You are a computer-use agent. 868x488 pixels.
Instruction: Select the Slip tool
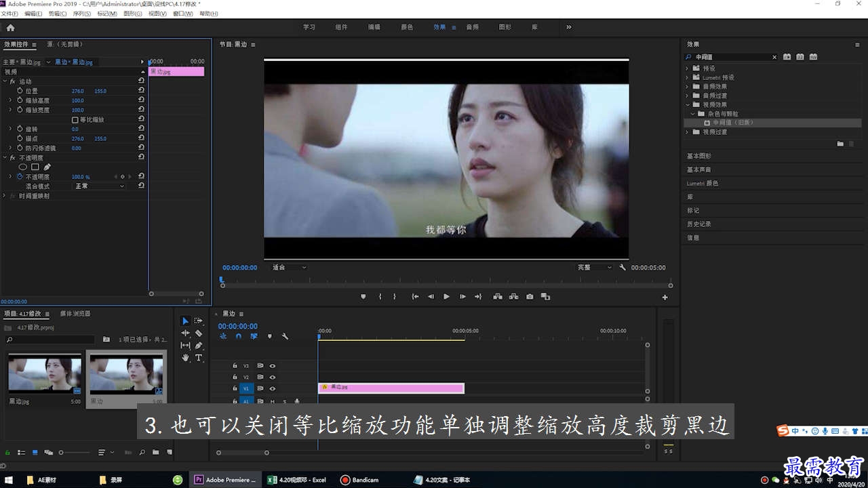[186, 345]
